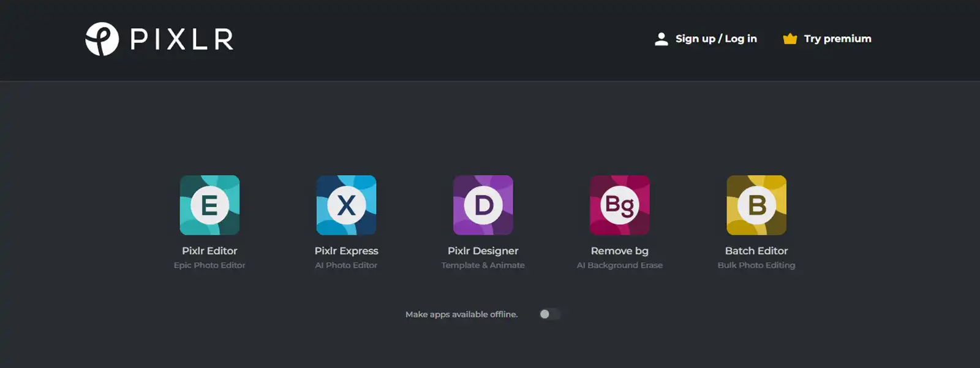Open the Try premium link
The width and height of the screenshot is (980, 368).
[x=837, y=39]
